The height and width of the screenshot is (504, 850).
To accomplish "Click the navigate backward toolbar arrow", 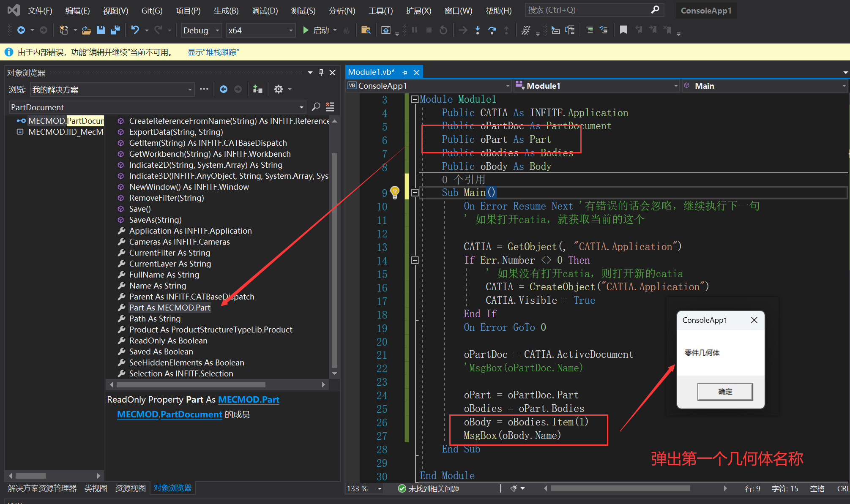I will click(x=21, y=30).
